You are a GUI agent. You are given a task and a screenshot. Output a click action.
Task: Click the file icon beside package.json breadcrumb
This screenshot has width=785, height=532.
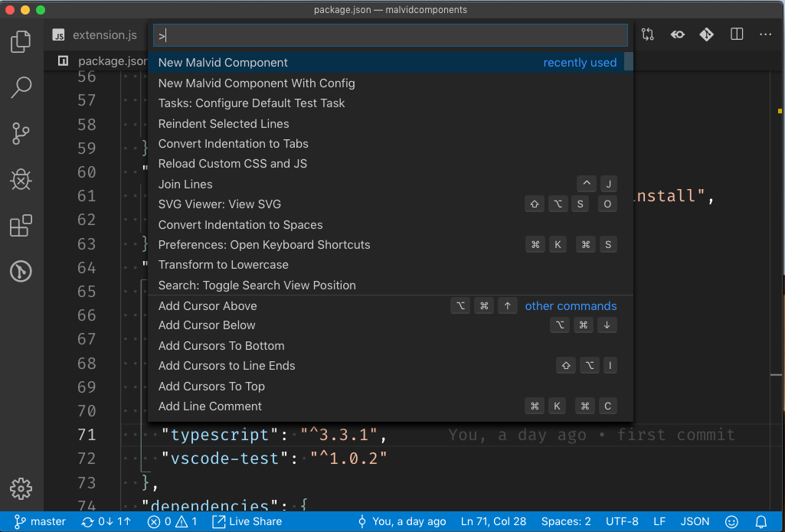[x=63, y=61]
